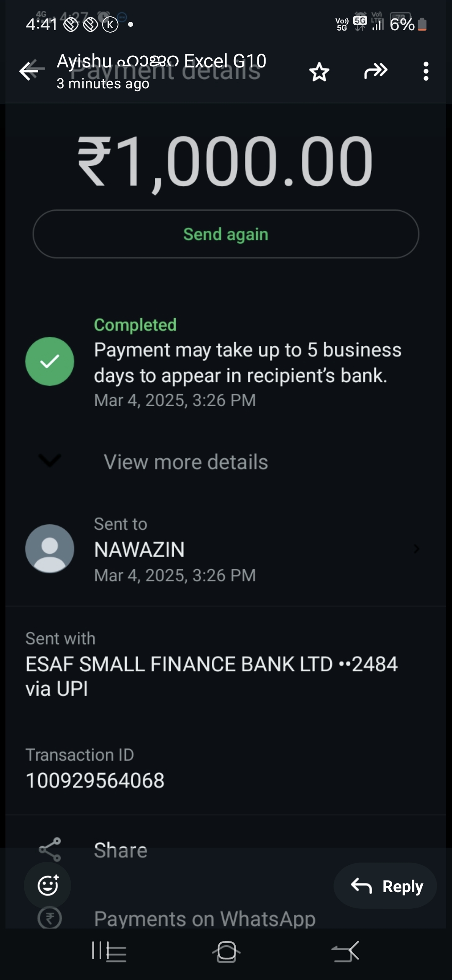Forward the message with arrow icon
This screenshot has height=980, width=452.
375,71
